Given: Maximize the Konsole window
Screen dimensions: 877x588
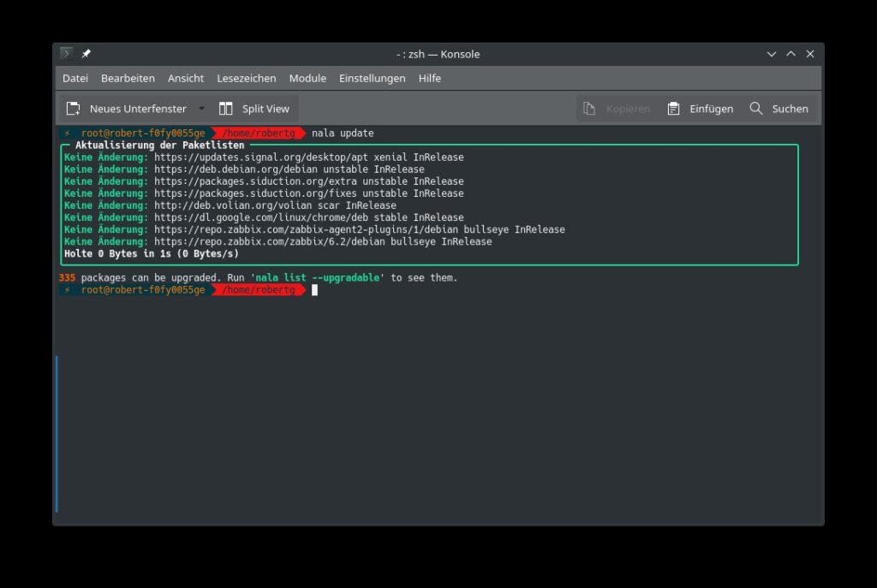Looking at the screenshot, I should coord(790,54).
